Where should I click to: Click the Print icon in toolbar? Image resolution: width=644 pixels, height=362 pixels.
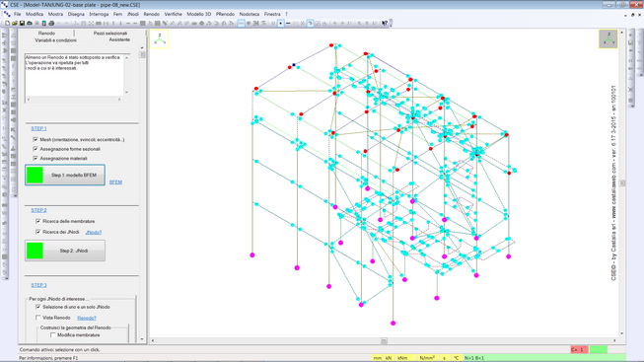tap(51, 24)
